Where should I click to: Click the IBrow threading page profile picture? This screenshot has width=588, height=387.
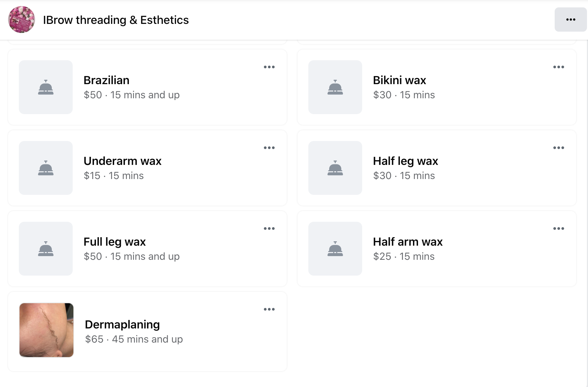pos(22,20)
